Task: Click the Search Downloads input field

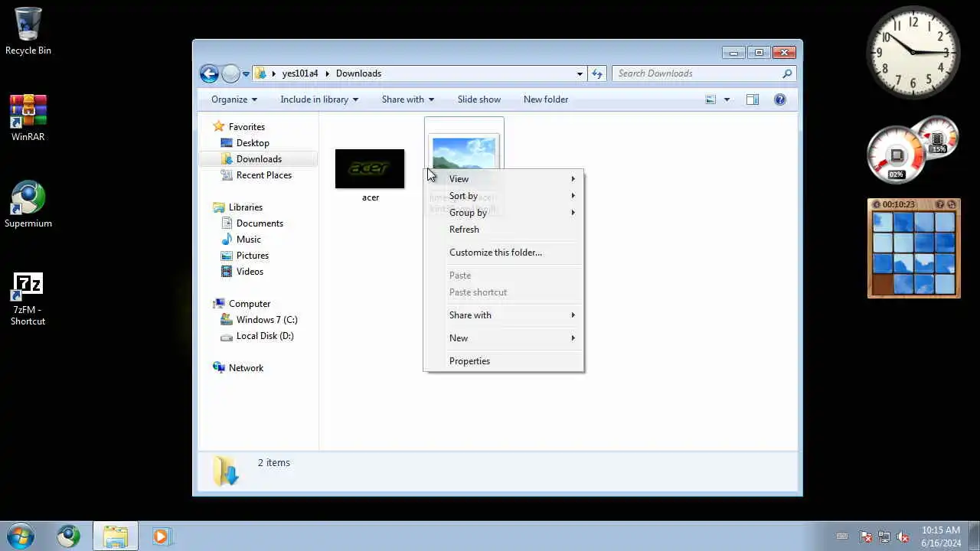Action: click(697, 73)
